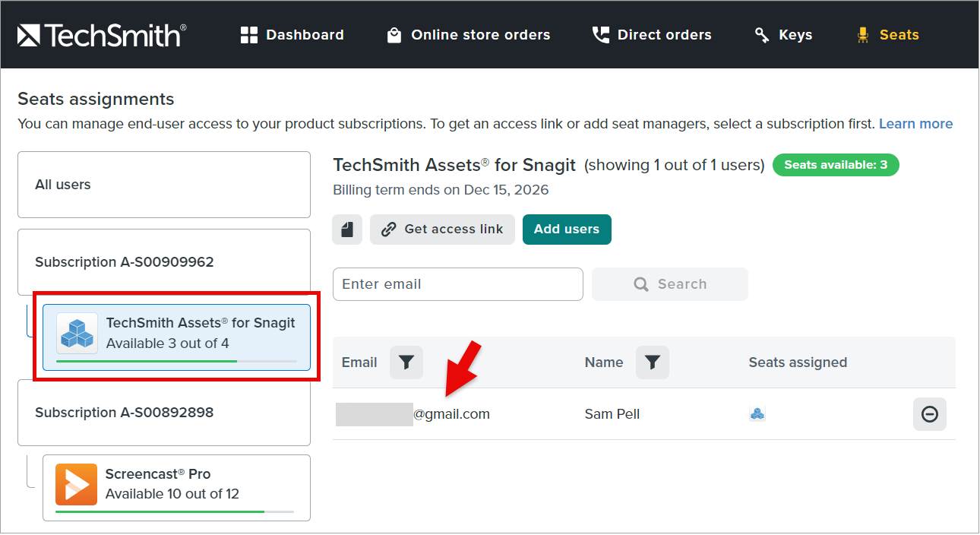The height and width of the screenshot is (535, 980).
Task: Click the TechSmith logo
Action: pos(102,35)
